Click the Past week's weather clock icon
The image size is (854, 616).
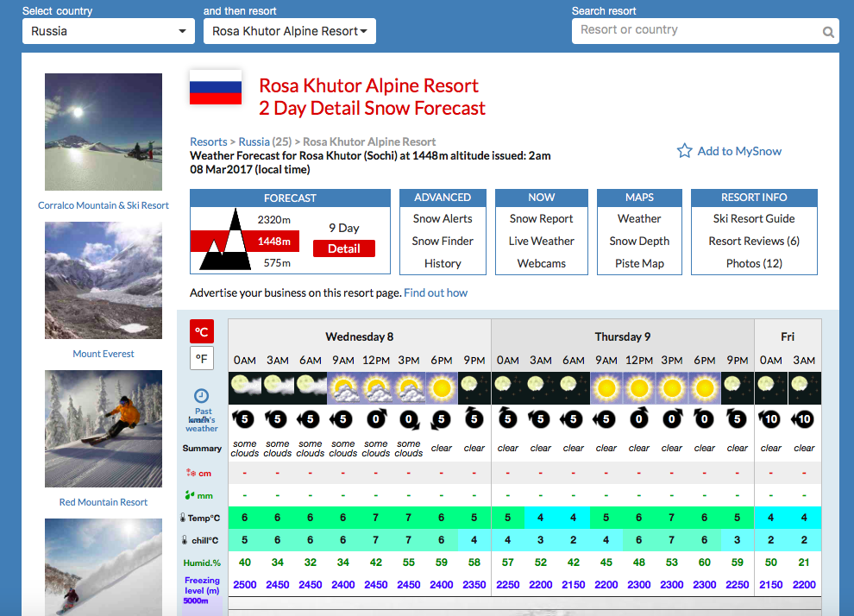click(201, 395)
